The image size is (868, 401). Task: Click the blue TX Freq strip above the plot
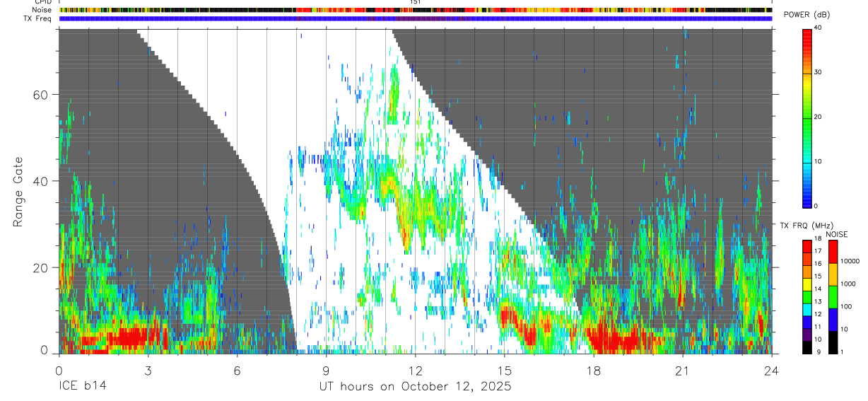pos(416,18)
